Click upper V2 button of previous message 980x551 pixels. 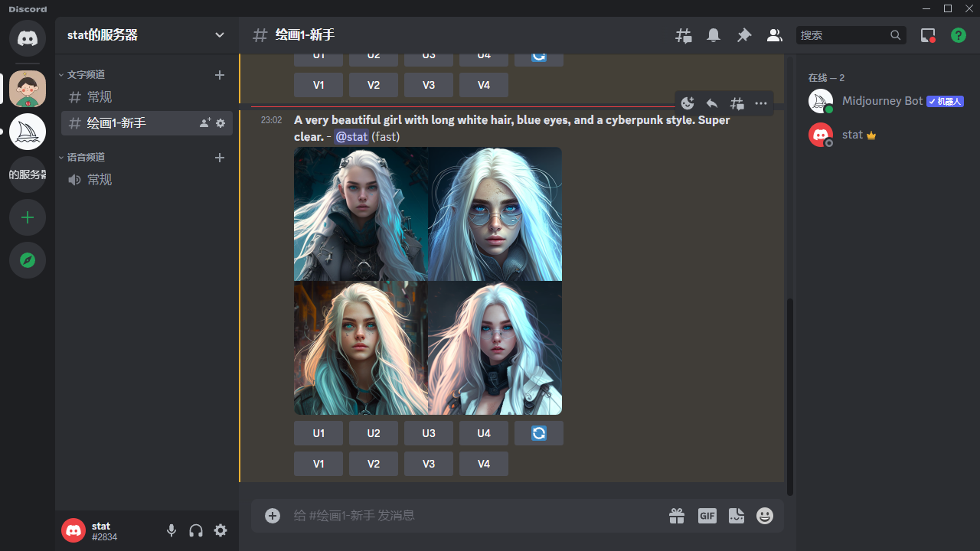pyautogui.click(x=374, y=85)
